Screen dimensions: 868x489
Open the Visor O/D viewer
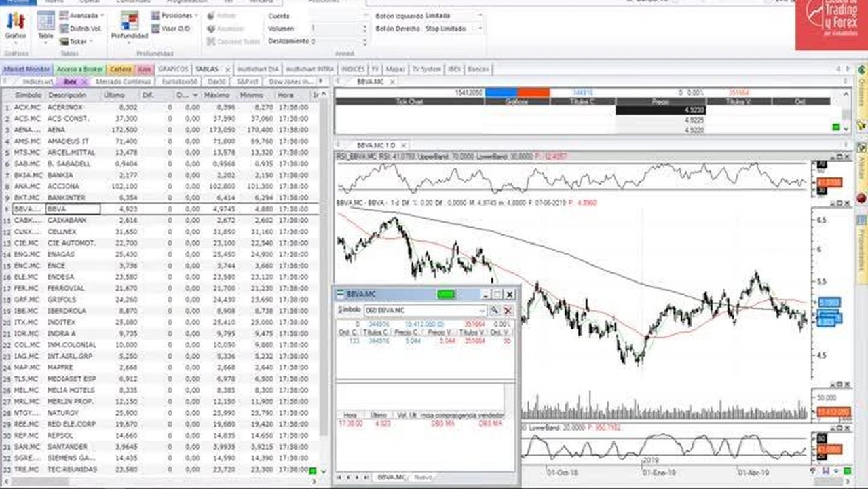(170, 29)
